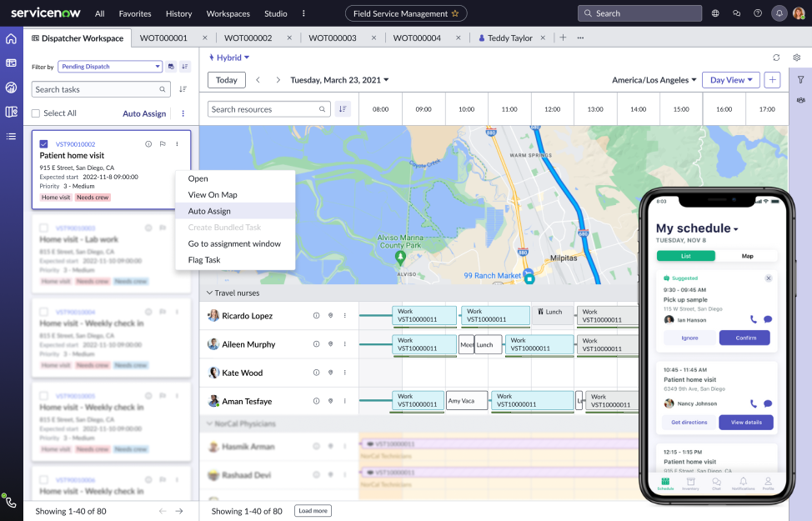
Task: Click the notifications bell icon
Action: pyautogui.click(x=779, y=13)
